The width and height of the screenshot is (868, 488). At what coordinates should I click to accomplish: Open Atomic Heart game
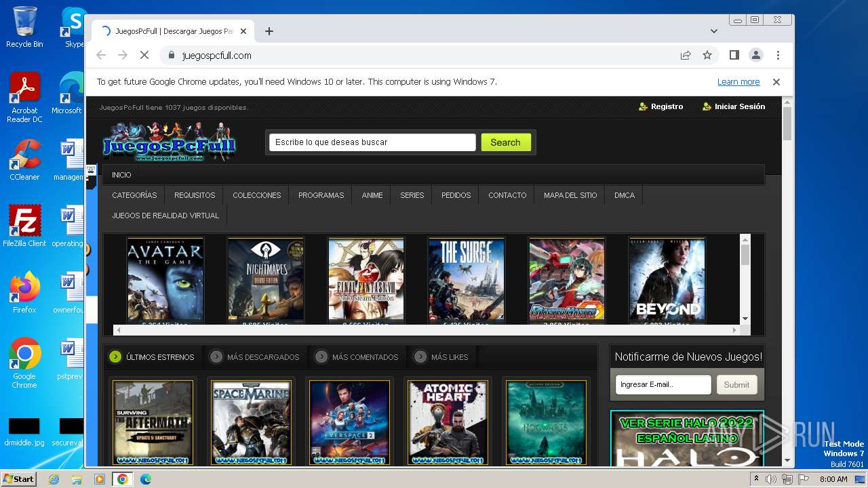(448, 422)
